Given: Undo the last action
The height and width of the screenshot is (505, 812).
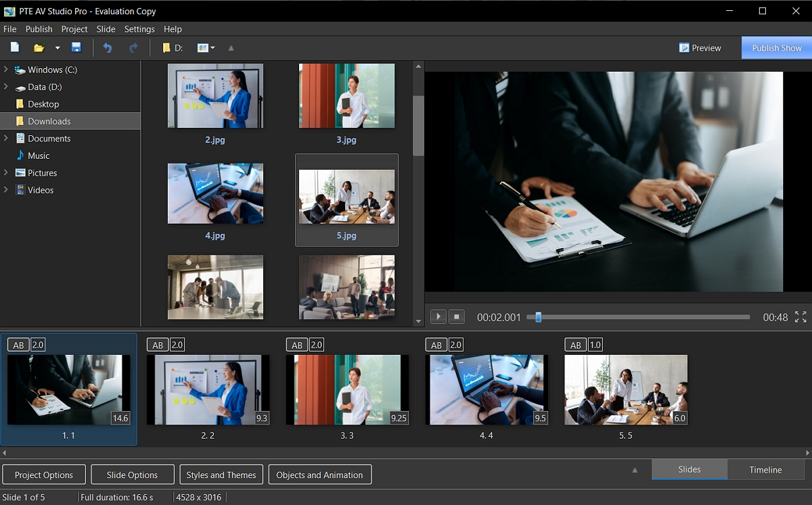Looking at the screenshot, I should (x=107, y=47).
